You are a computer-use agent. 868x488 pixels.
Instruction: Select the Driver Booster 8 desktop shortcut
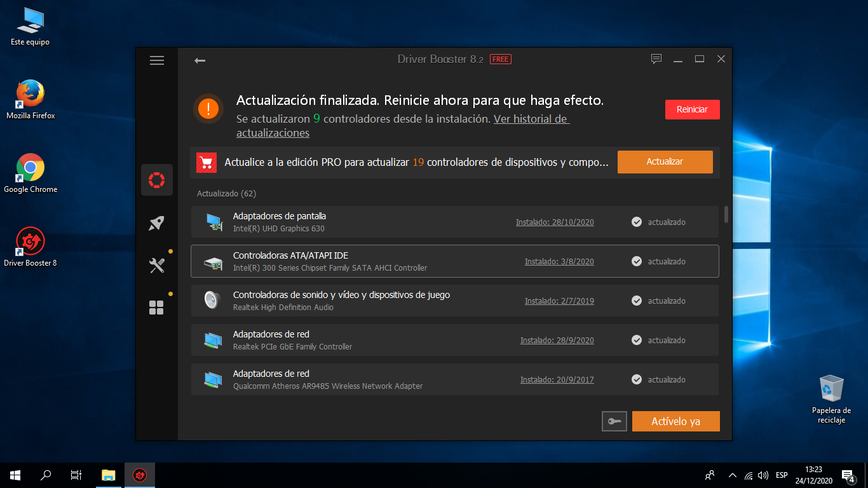point(31,247)
